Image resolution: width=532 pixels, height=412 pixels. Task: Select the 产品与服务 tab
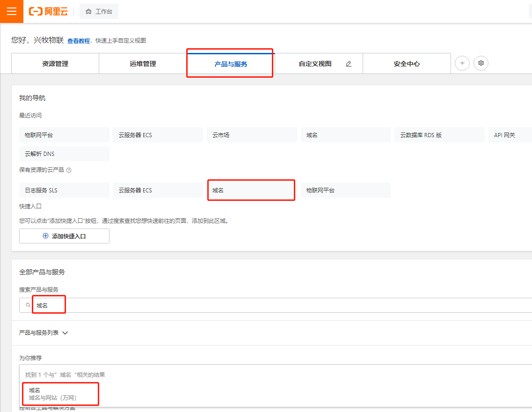(x=231, y=64)
